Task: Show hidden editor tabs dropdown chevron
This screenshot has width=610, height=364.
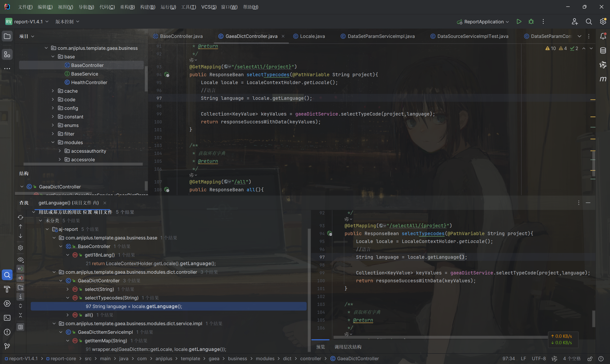Action: 579,36
